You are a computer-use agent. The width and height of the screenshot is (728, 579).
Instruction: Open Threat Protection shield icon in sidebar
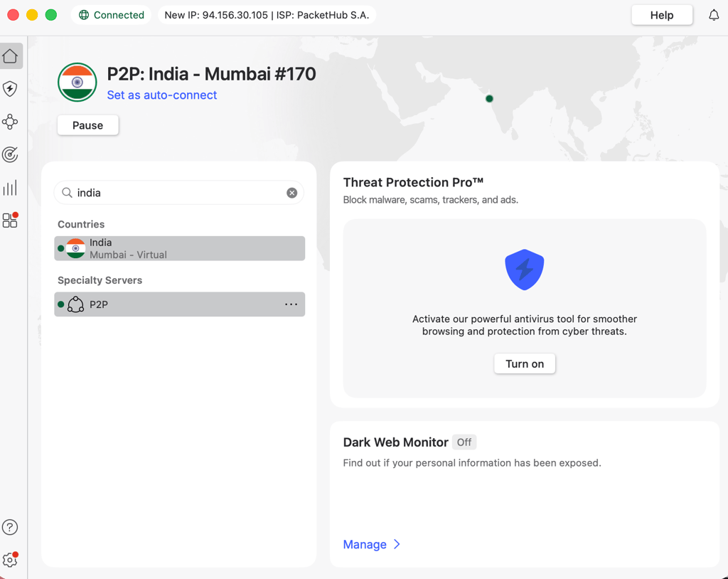click(10, 89)
